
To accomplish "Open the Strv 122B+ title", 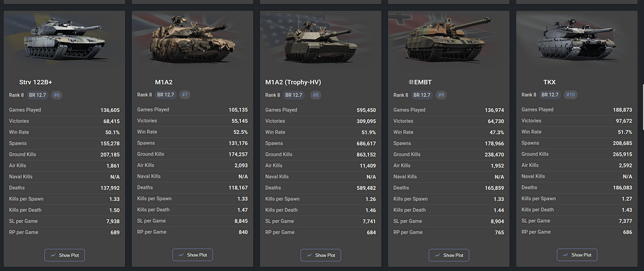I will pyautogui.click(x=35, y=82).
